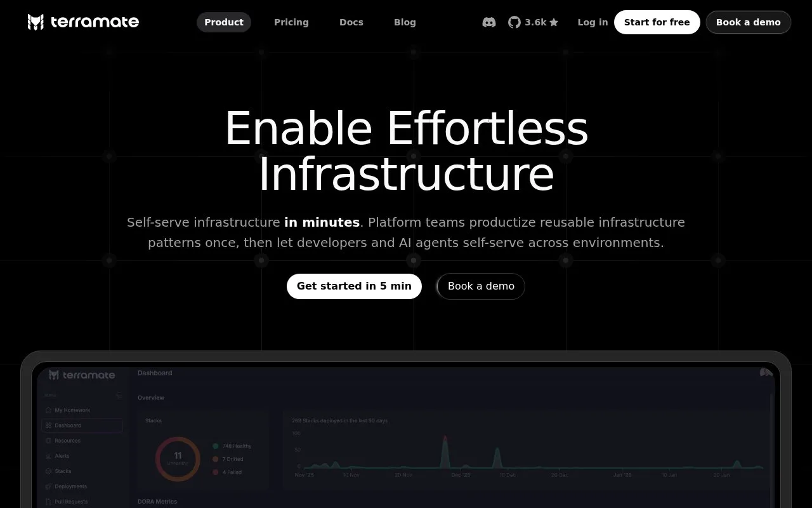
Task: Click the orange 7 Drifted legend dot
Action: pos(216,459)
